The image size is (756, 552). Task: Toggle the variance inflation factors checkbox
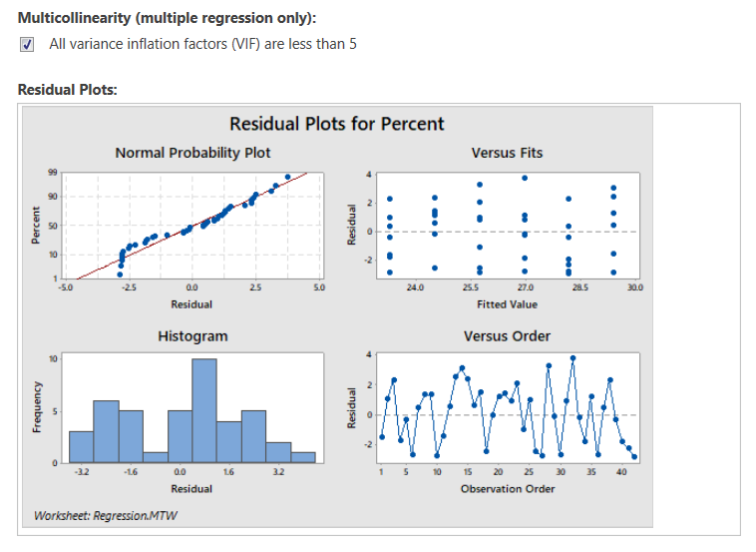click(27, 44)
